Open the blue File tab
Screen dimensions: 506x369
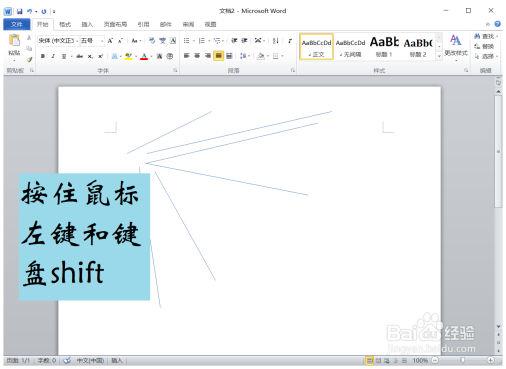click(x=17, y=24)
